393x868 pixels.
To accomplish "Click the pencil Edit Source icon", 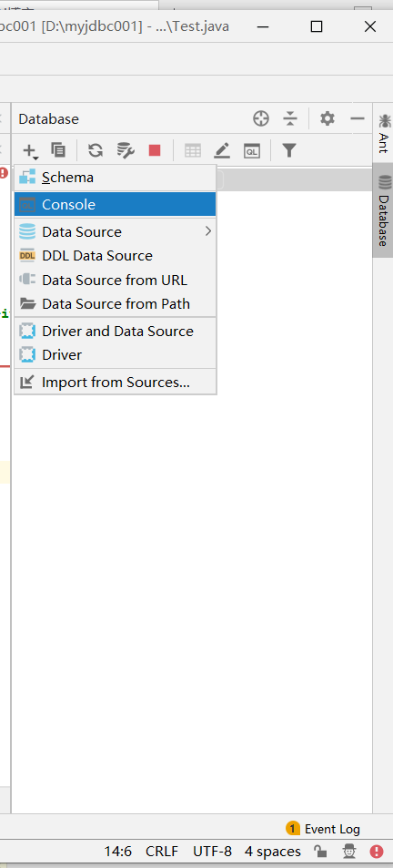I will (x=222, y=150).
